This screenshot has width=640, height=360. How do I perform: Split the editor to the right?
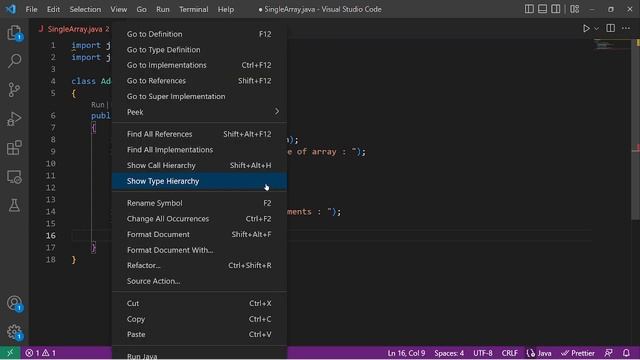pyautogui.click(x=611, y=29)
